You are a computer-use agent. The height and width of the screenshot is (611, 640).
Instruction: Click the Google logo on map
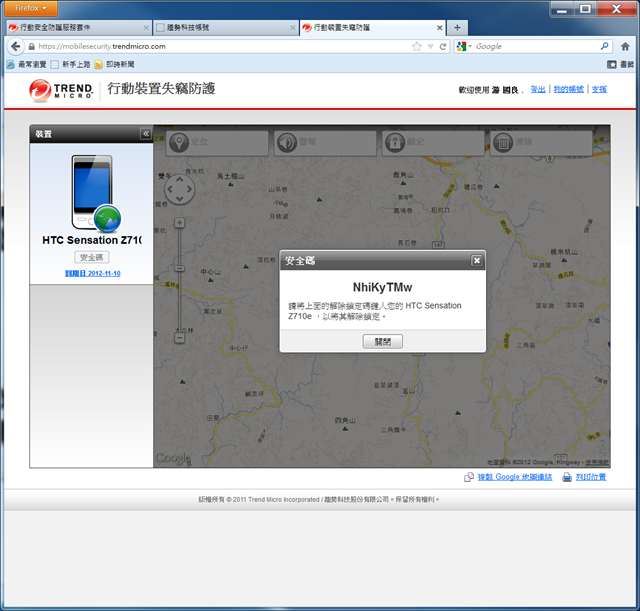pyautogui.click(x=173, y=458)
